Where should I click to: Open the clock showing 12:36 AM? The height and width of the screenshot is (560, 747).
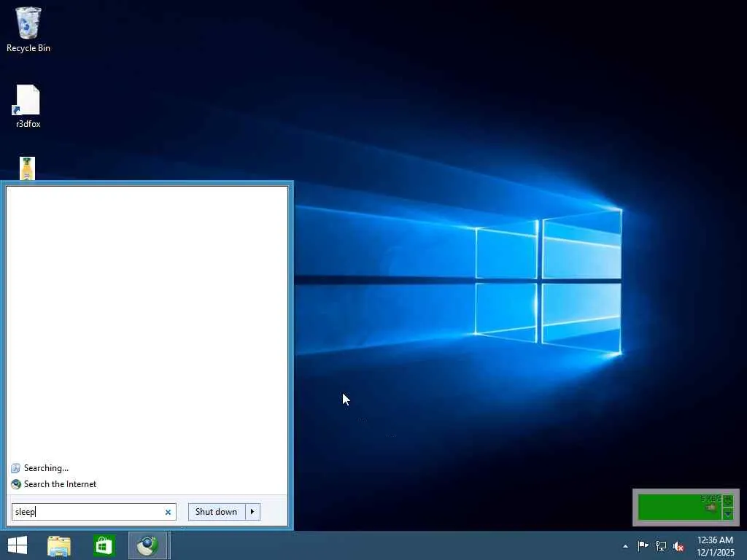click(715, 546)
